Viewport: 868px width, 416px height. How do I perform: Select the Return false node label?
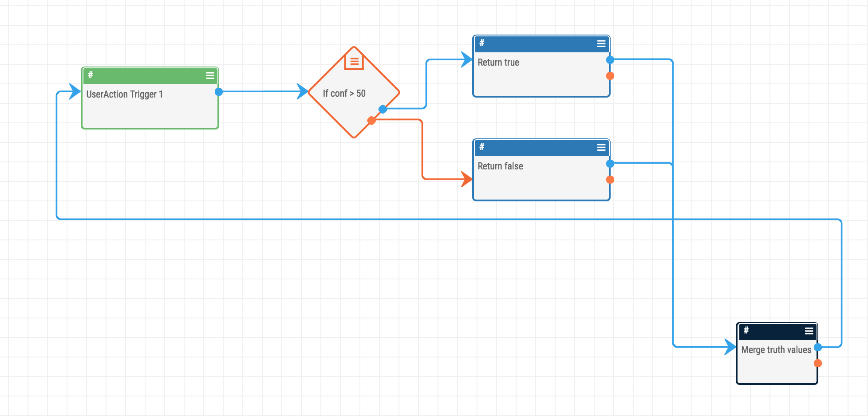pos(500,166)
